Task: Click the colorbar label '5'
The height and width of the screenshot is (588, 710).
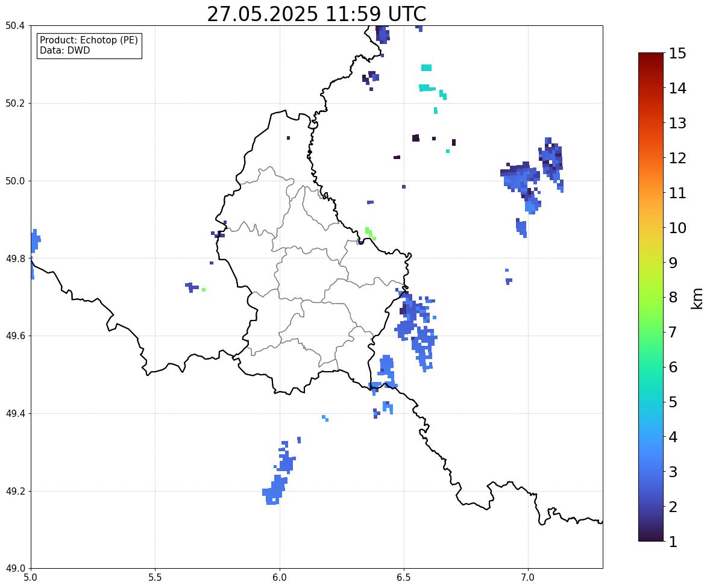Action: click(x=673, y=402)
